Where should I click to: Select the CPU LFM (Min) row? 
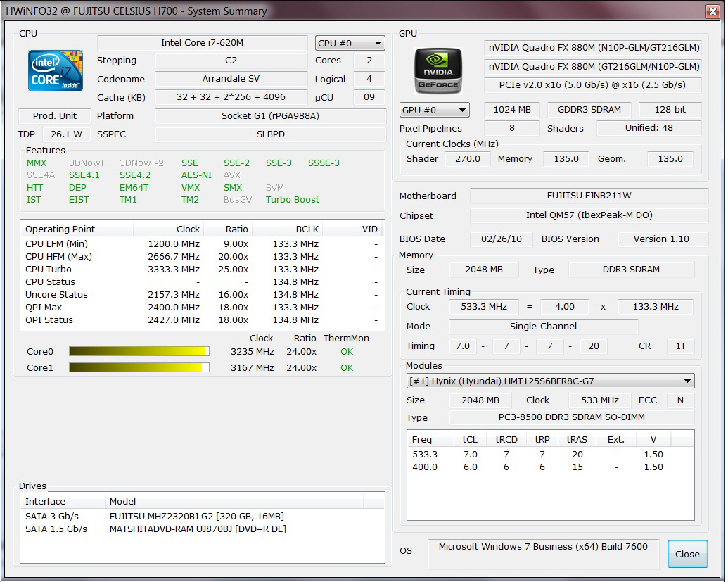point(203,244)
